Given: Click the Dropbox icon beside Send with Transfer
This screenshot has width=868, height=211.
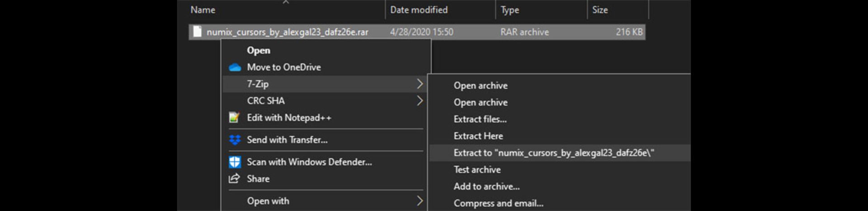Looking at the screenshot, I should pyautogui.click(x=235, y=140).
